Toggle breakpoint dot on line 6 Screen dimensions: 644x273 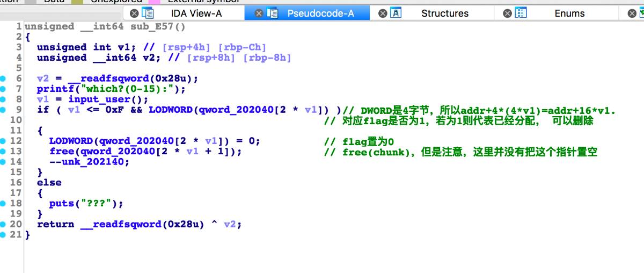tap(3, 78)
